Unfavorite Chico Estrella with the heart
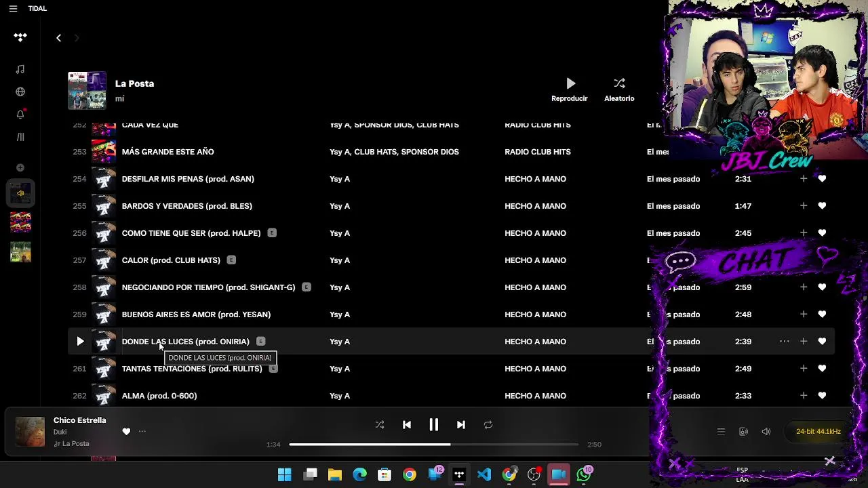 pos(126,432)
